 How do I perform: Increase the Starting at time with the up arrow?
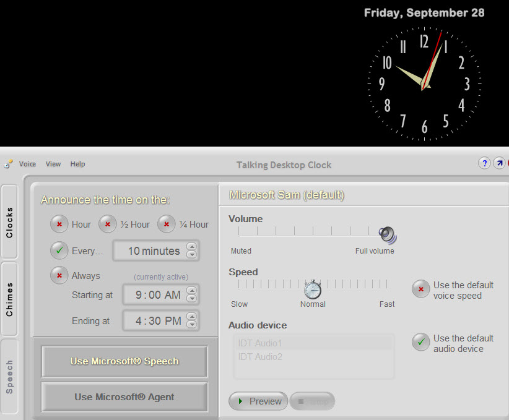click(192, 291)
